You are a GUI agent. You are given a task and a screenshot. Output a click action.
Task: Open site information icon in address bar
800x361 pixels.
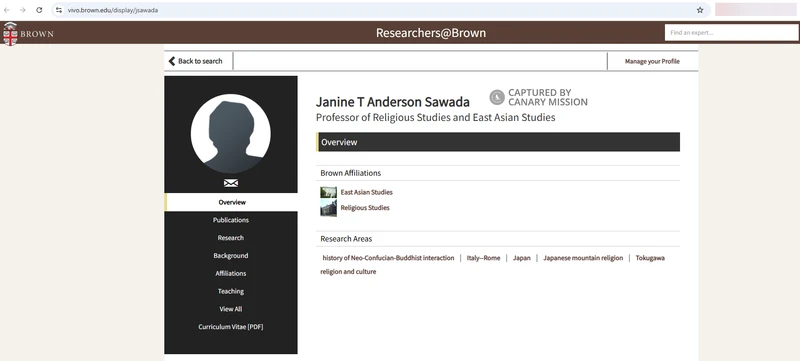click(59, 10)
